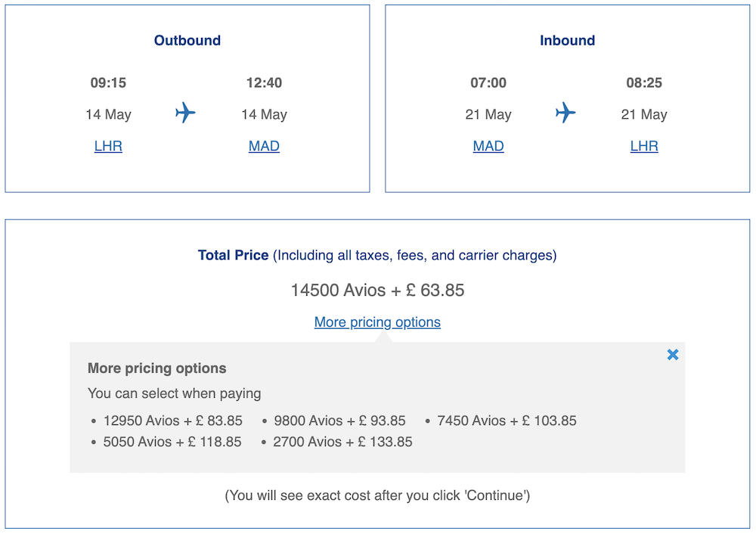The height and width of the screenshot is (534, 756).
Task: Click the Total Price label
Action: (x=233, y=256)
